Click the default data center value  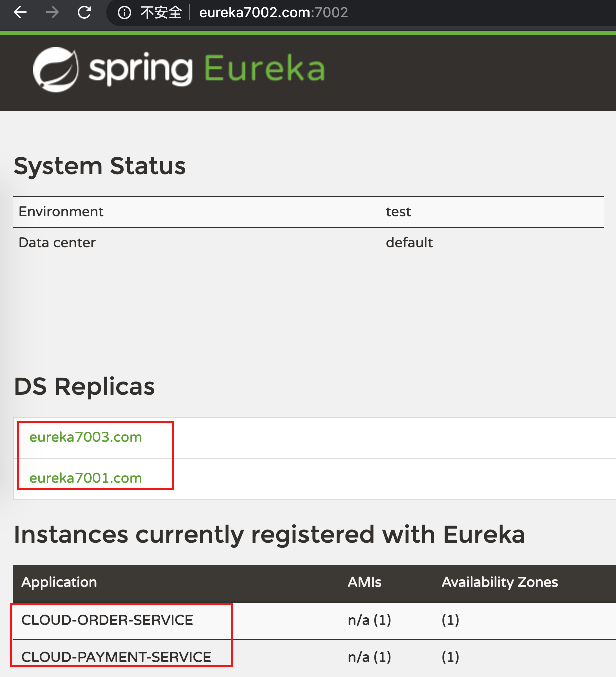tap(409, 243)
